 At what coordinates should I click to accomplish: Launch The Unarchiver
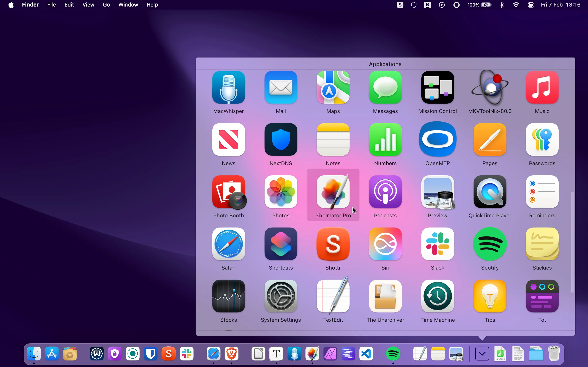click(x=385, y=296)
